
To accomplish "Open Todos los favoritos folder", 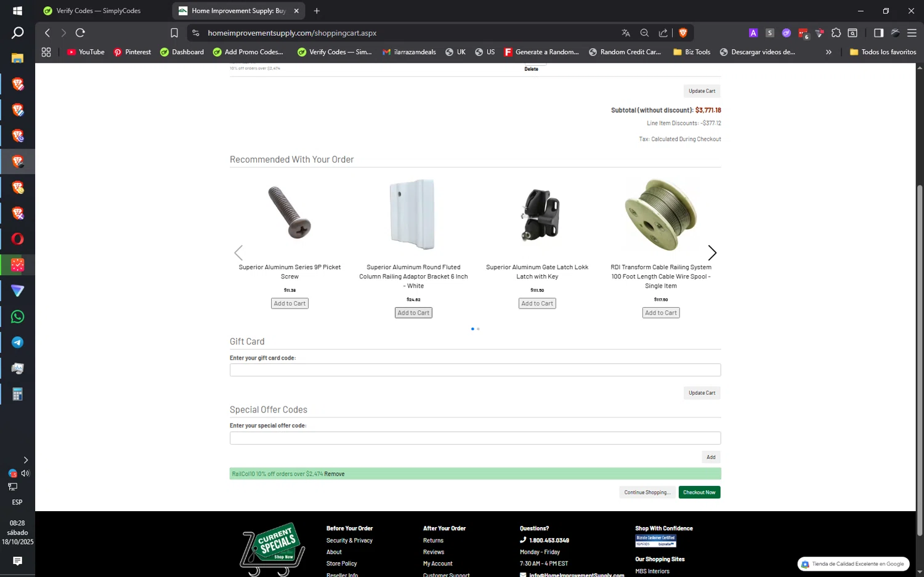I will coord(883,52).
